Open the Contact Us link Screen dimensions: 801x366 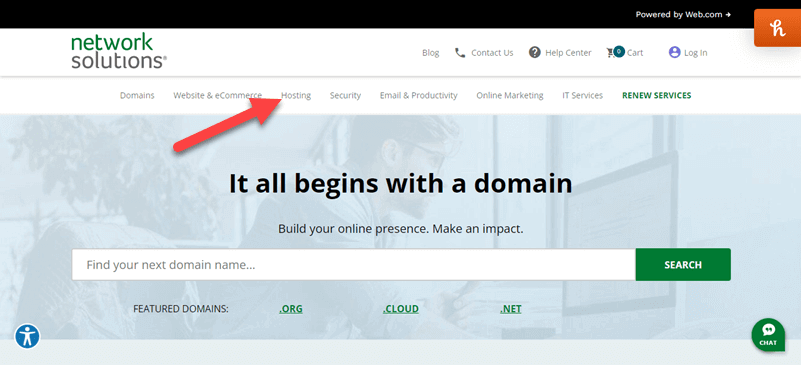492,53
